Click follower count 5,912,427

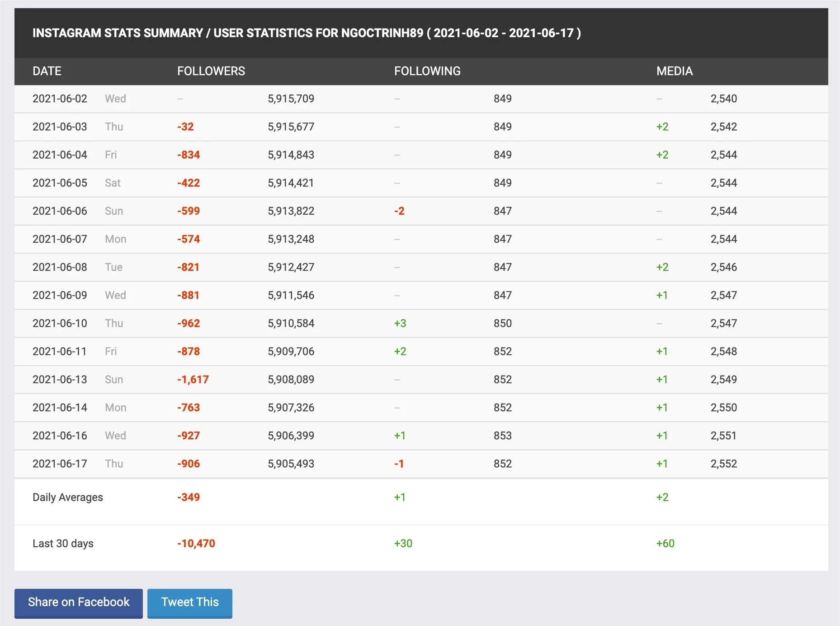tap(291, 267)
